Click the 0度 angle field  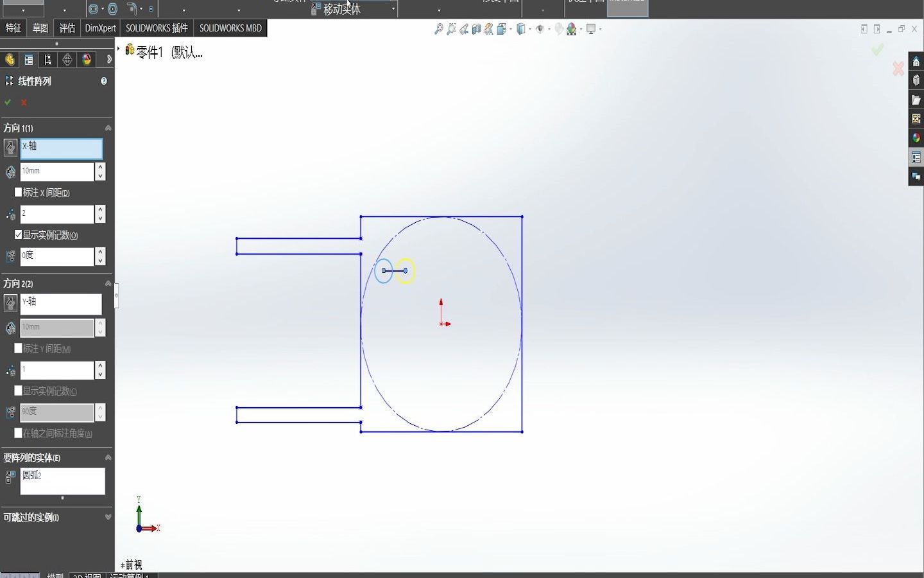(x=57, y=256)
